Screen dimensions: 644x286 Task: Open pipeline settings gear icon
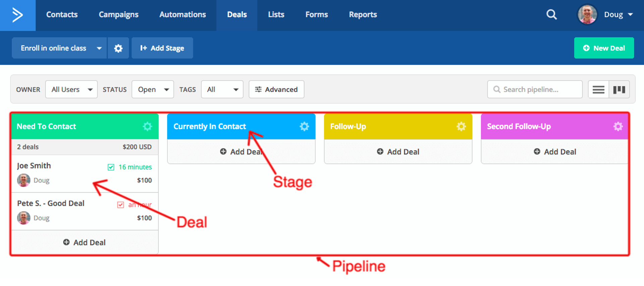click(118, 48)
